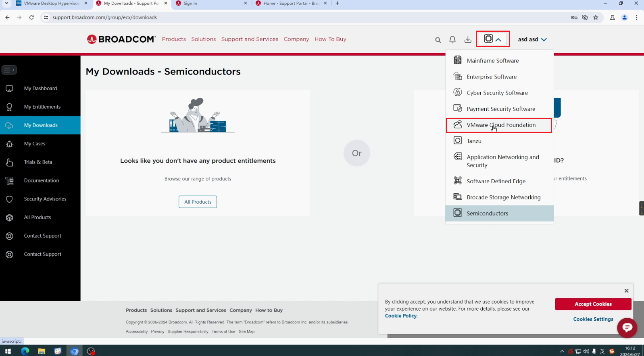The width and height of the screenshot is (644, 356).
Task: Open the live chat bubble
Action: [x=627, y=328]
